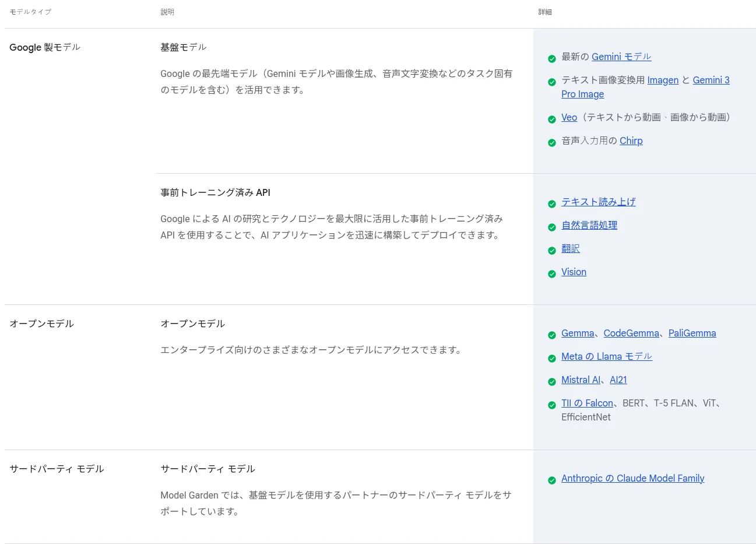Click the 事前トレーニング済み API heading
This screenshot has width=756, height=544.
215,192
